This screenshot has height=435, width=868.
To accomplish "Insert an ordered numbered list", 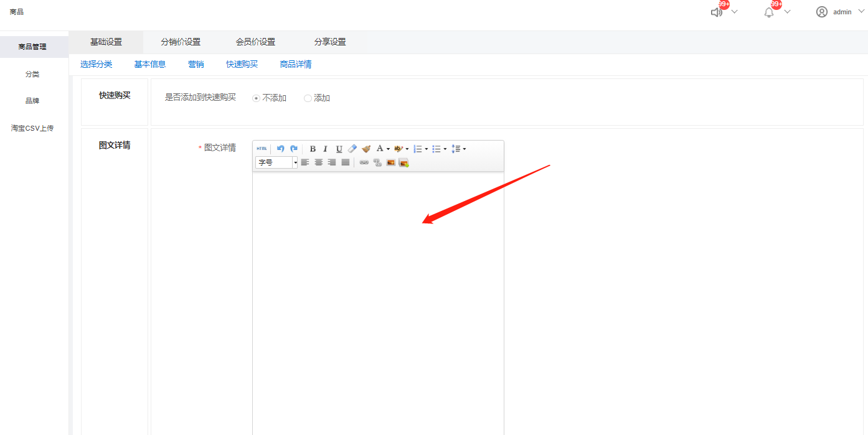I will pyautogui.click(x=418, y=149).
